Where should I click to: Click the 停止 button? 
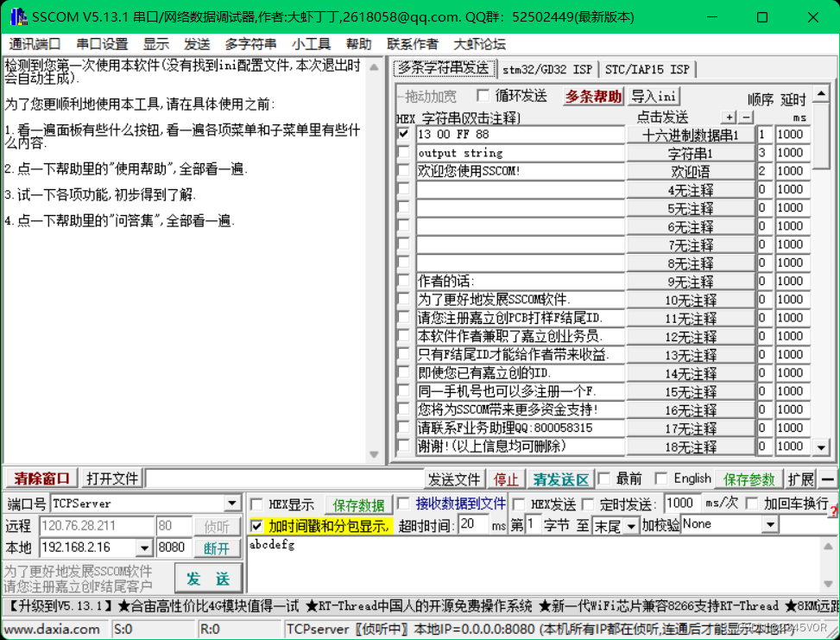point(506,479)
